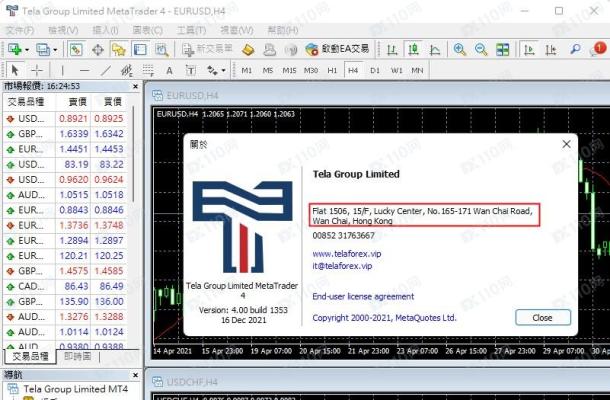Image resolution: width=610 pixels, height=400 pixels.
Task: Open the Profiles dropdown arrow
Action: [55, 50]
